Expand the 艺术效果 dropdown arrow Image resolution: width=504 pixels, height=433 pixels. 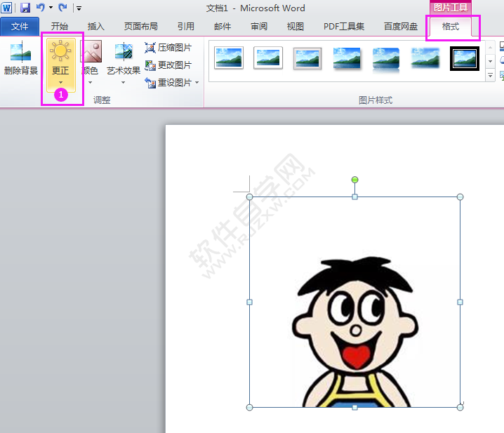[123, 83]
